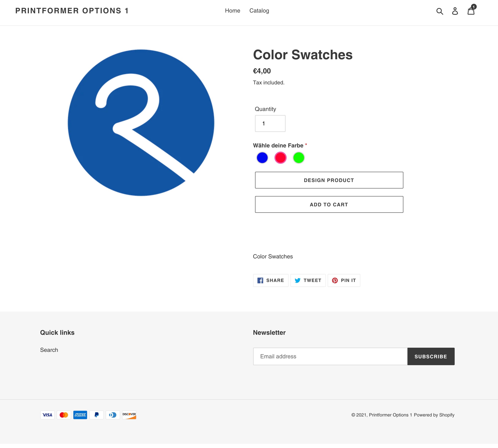Viewport: 498px width, 448px height.
Task: Pin the product on Pinterest
Action: tap(344, 280)
